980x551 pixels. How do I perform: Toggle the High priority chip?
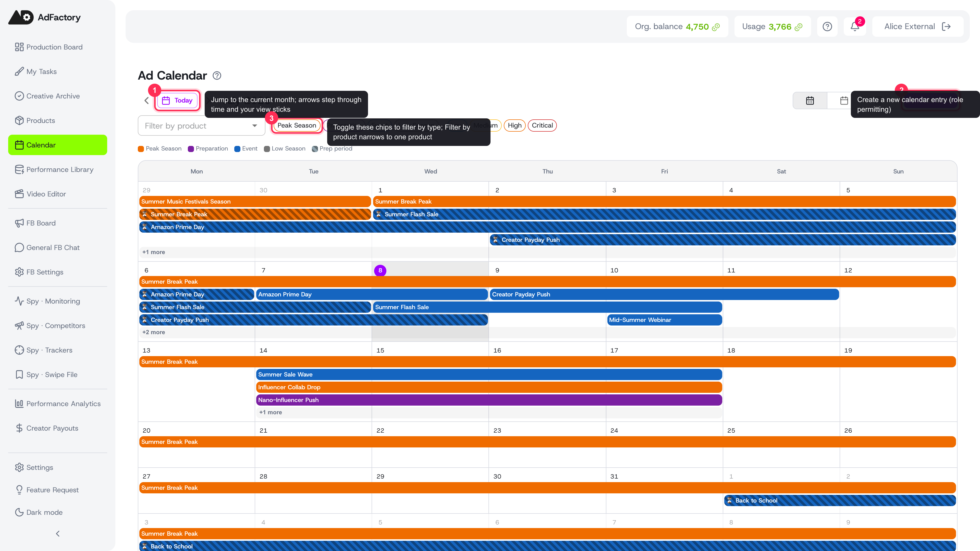pyautogui.click(x=514, y=126)
